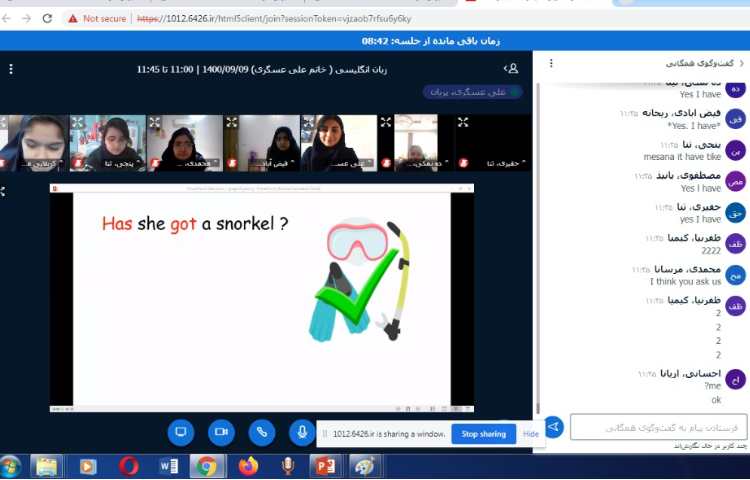The image size is (750, 480).
Task: Click the phone audio button
Action: pos(262,432)
